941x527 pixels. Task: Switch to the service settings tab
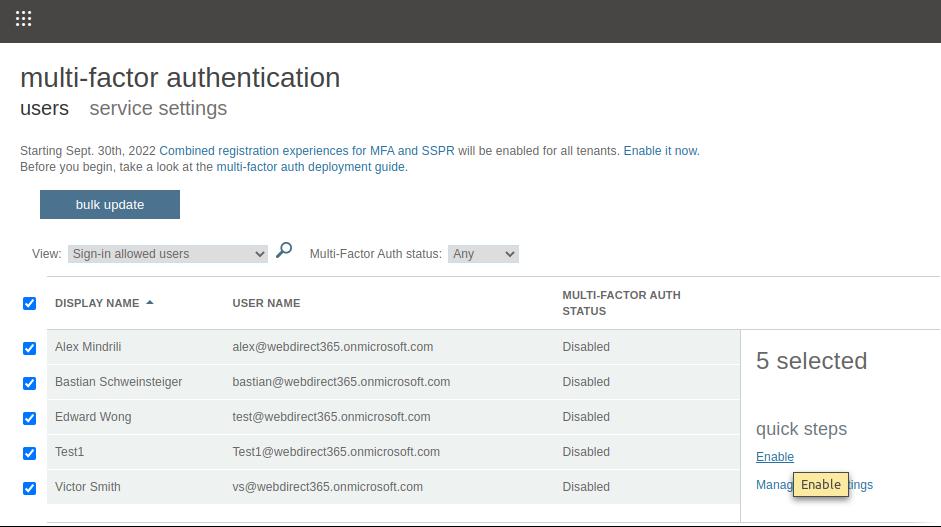158,109
